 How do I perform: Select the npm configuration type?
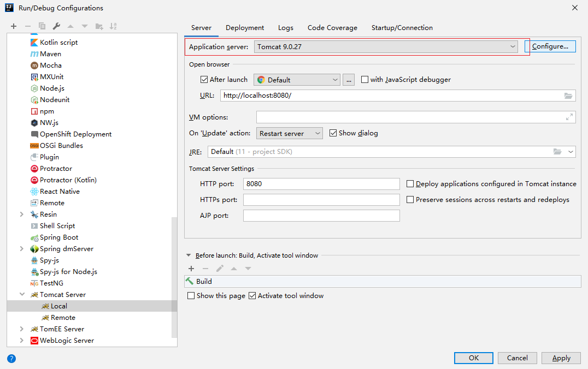coord(43,111)
